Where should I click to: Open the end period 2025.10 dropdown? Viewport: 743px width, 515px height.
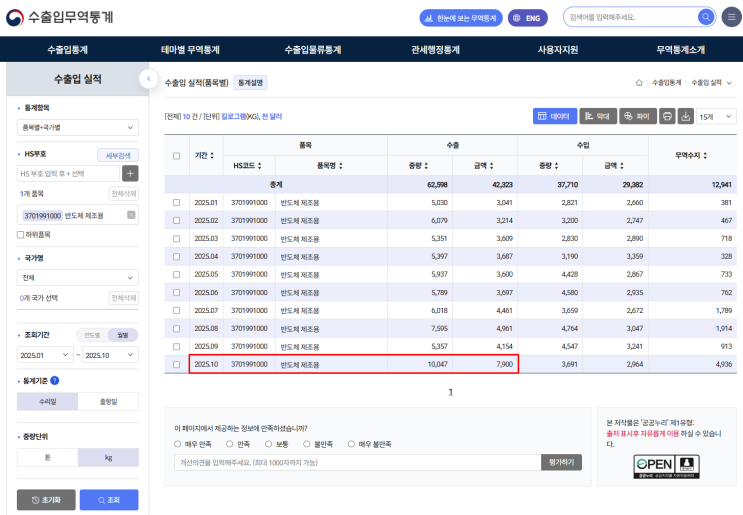click(x=110, y=355)
